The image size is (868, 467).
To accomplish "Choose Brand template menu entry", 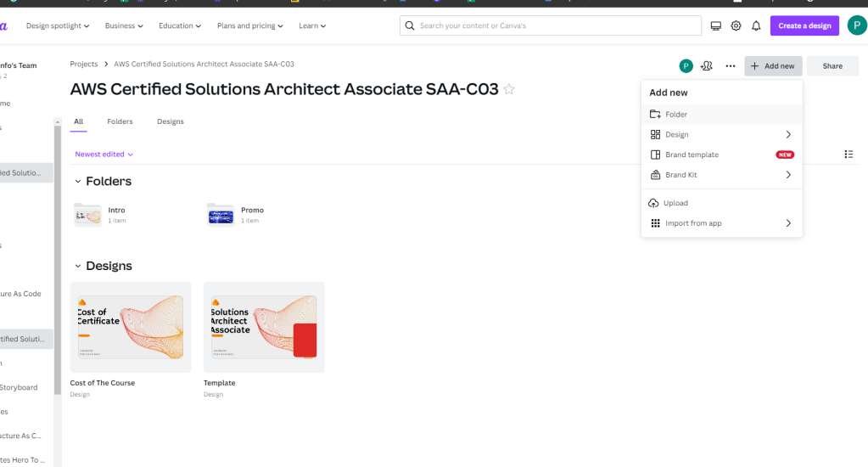I will [721, 155].
